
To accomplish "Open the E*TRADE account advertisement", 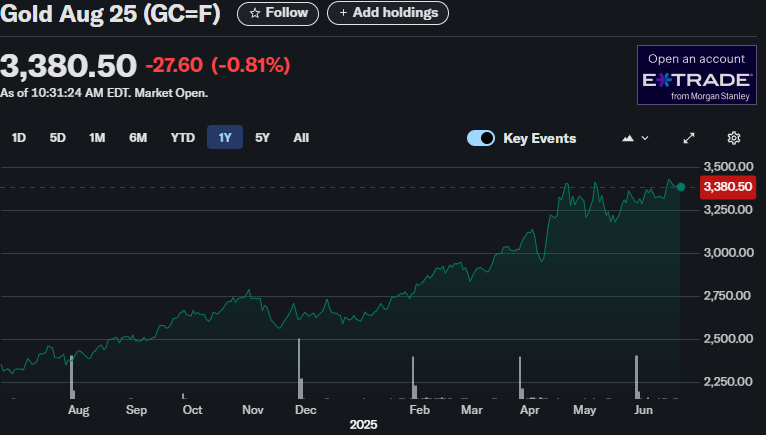I will (697, 75).
